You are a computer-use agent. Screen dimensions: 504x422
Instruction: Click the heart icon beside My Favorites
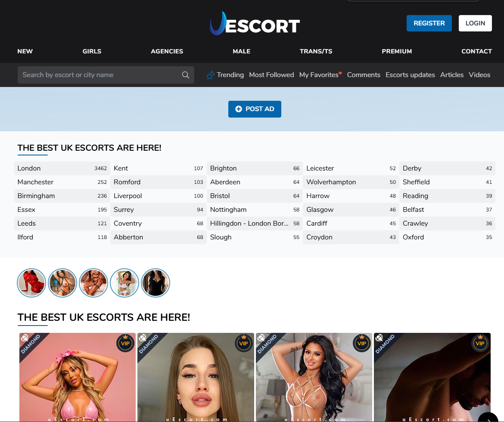tap(341, 72)
